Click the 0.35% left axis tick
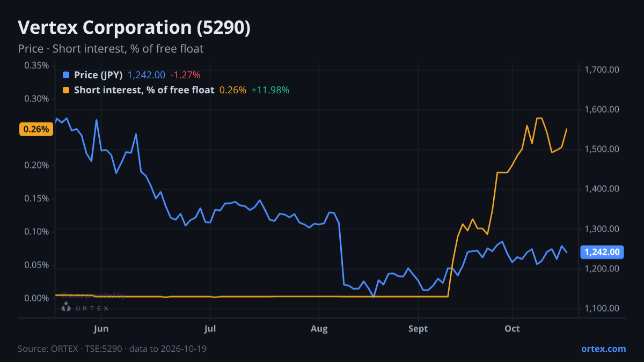This screenshot has height=362, width=644. click(x=36, y=65)
